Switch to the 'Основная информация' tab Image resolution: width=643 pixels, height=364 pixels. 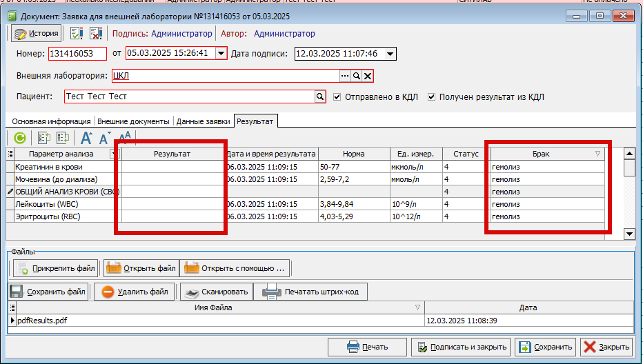(x=51, y=121)
